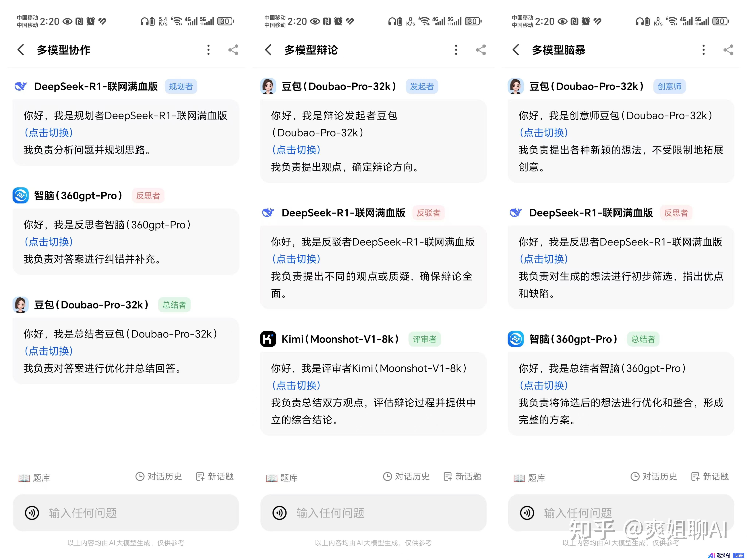This screenshot has width=747, height=560.
Task: Share the 多模型协作 conversation
Action: click(x=233, y=50)
